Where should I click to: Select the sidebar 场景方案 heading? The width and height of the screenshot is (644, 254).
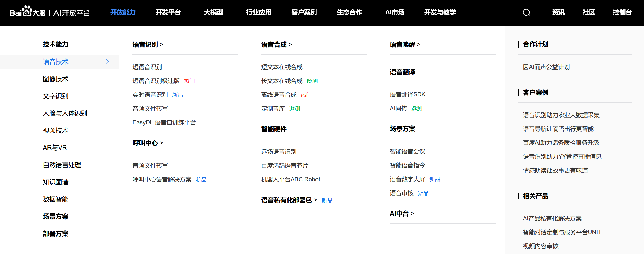[x=55, y=217]
